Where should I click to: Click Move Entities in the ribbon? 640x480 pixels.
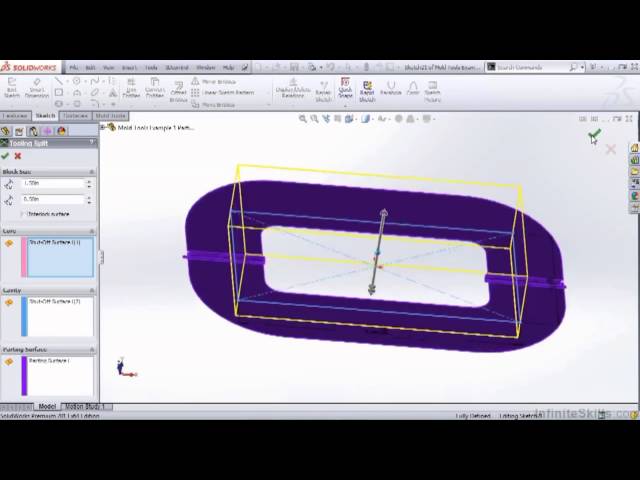[213, 105]
